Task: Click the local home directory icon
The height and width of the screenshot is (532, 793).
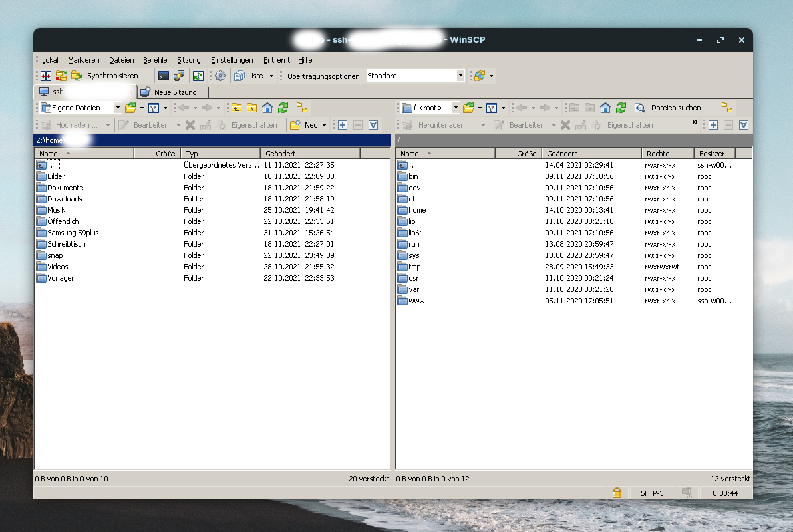Action: click(x=267, y=108)
